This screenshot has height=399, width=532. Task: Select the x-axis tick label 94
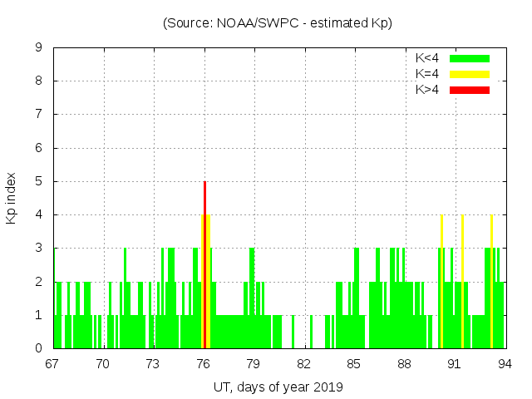504,363
